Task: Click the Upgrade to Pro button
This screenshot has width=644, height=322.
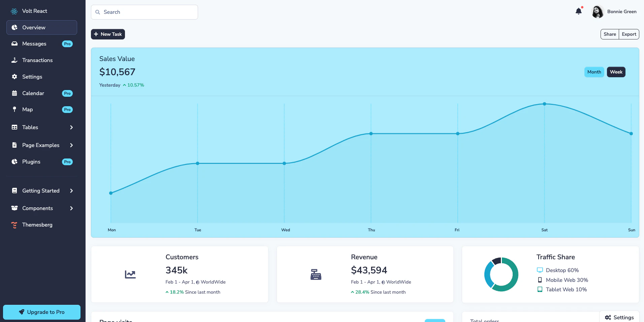Action: coord(42,312)
